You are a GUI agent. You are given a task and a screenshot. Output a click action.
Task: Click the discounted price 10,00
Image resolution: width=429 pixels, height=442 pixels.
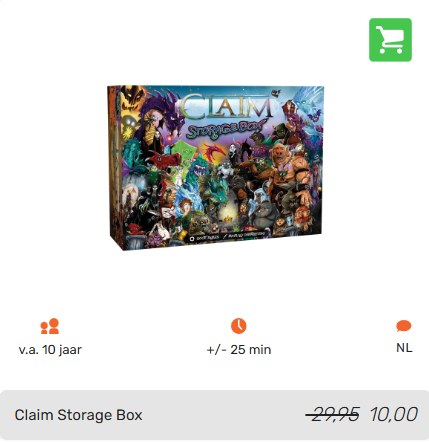(394, 414)
